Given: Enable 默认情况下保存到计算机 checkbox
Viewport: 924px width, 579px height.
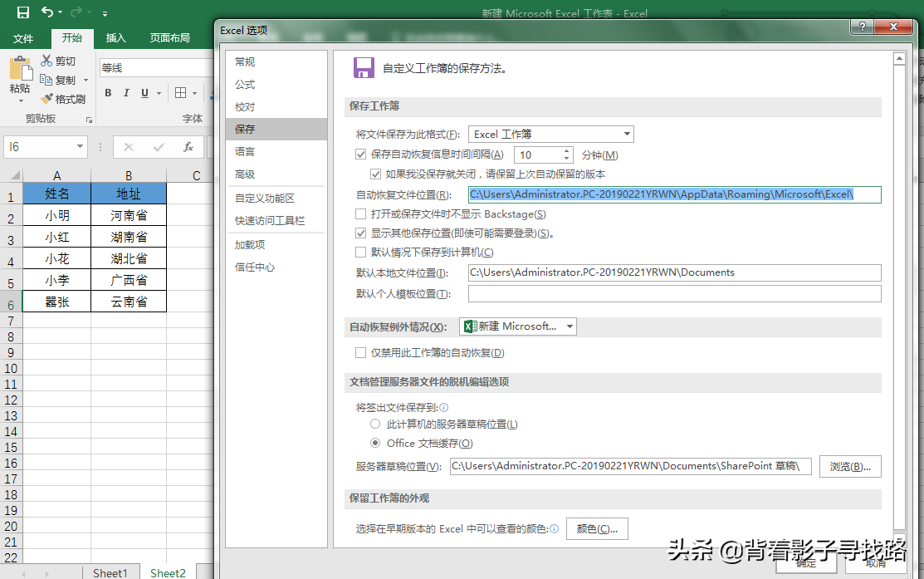Looking at the screenshot, I should tap(360, 253).
